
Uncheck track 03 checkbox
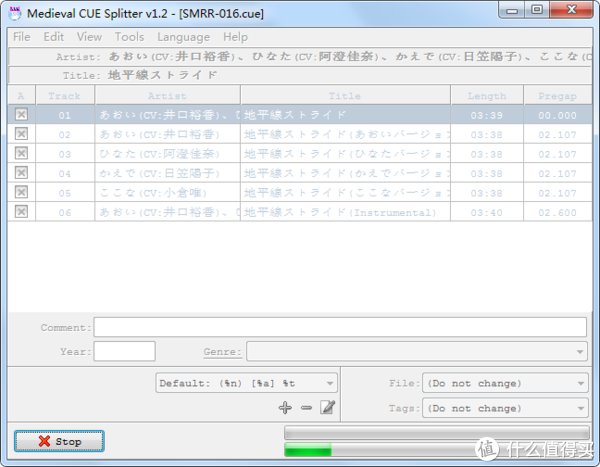pos(21,154)
